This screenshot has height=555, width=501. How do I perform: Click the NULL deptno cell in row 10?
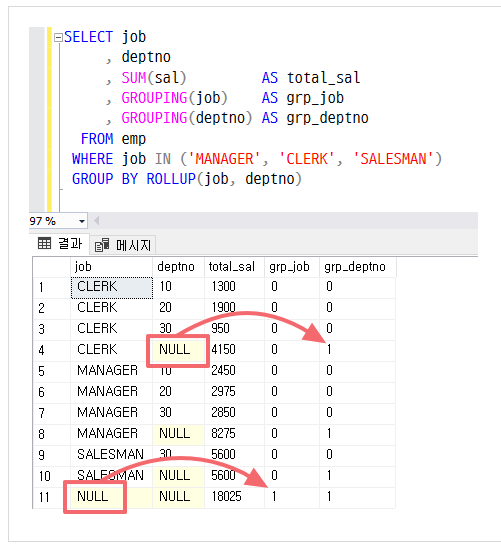tap(178, 476)
